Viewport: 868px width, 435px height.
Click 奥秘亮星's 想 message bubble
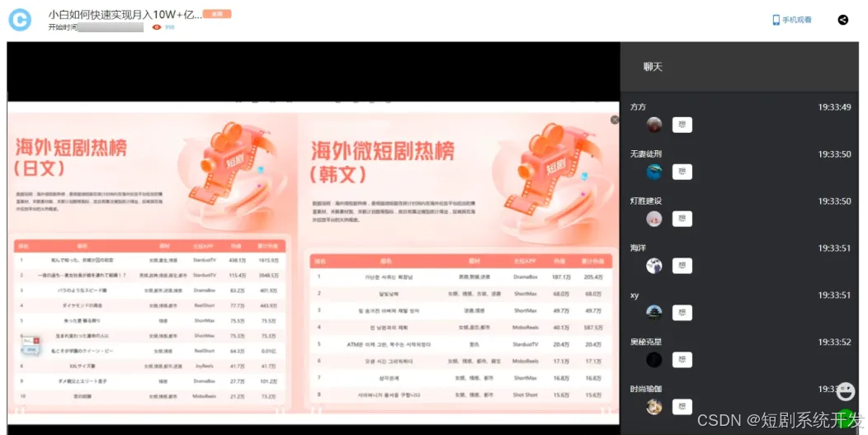point(682,360)
